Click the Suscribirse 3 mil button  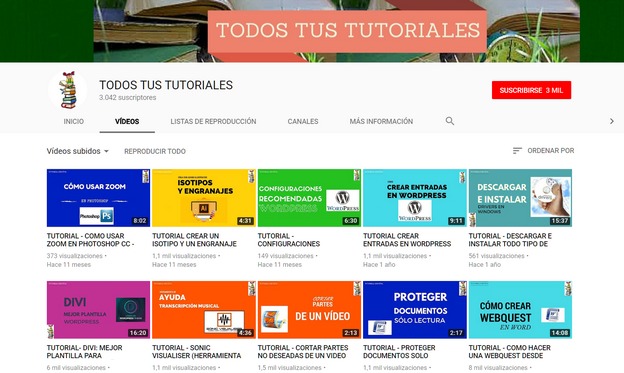pos(531,90)
